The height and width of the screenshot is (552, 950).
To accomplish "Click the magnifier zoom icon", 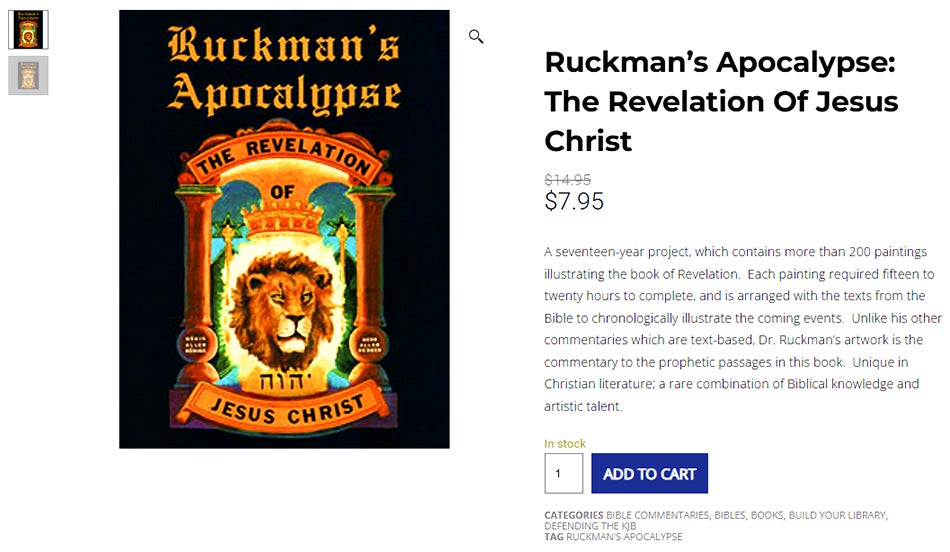I will tap(476, 37).
